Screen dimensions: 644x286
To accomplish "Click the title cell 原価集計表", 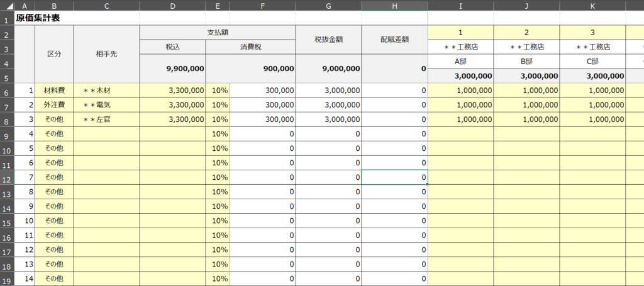I will (38, 18).
